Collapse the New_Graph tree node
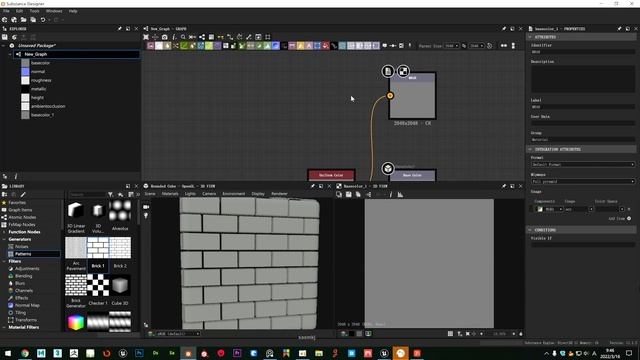 [x=10, y=54]
